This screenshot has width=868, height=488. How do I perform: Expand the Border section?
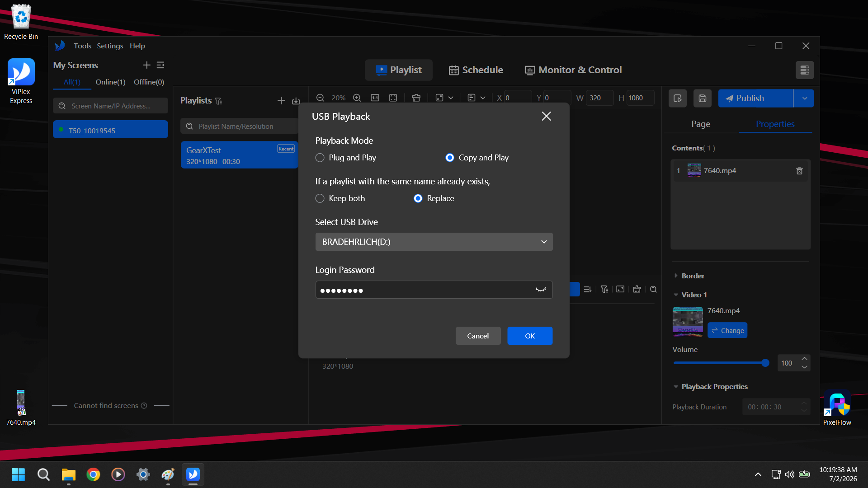click(x=675, y=276)
